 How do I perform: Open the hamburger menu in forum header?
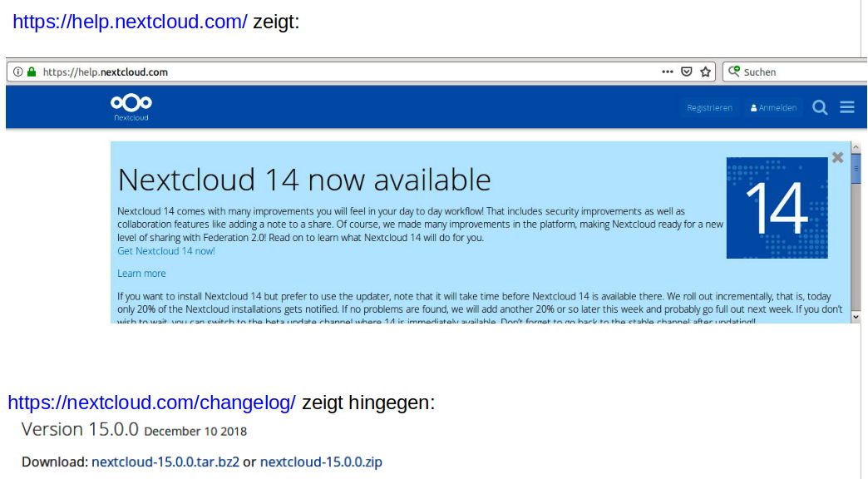coord(847,107)
